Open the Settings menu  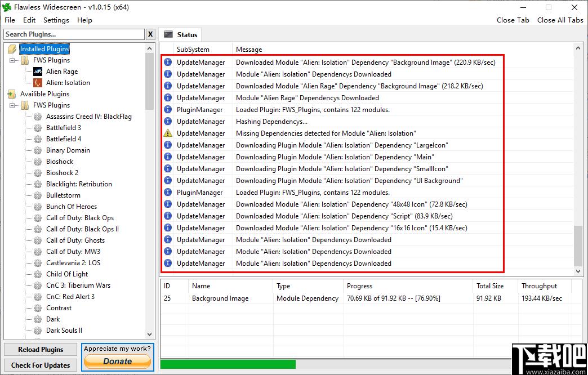56,20
